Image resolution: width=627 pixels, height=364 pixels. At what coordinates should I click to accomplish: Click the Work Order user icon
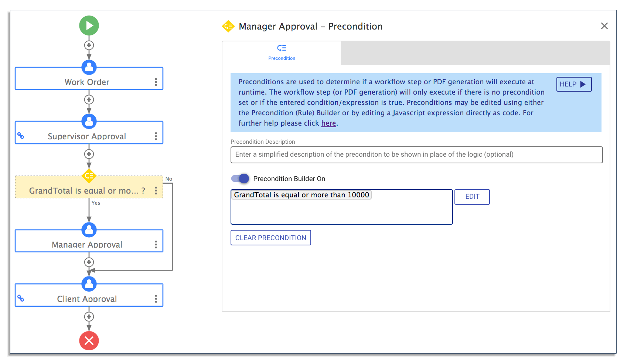(89, 67)
